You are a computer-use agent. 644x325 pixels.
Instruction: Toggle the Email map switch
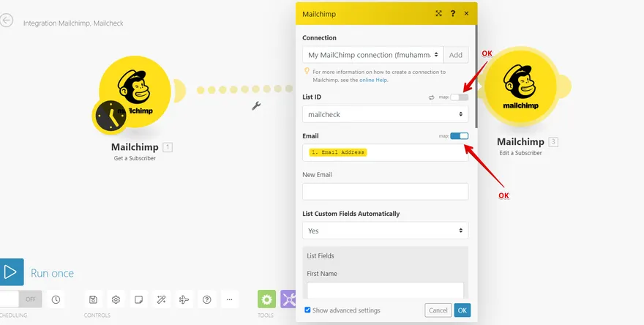tap(459, 136)
